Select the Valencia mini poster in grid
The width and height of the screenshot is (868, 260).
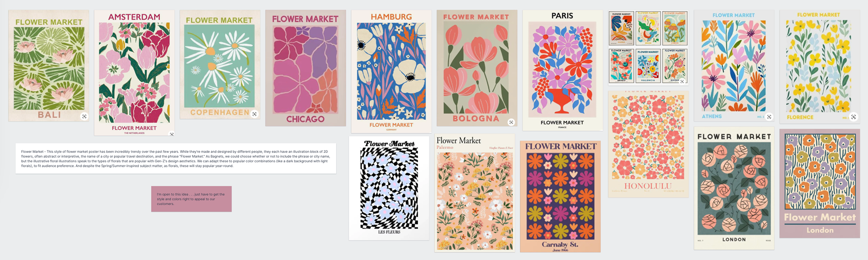point(648,66)
